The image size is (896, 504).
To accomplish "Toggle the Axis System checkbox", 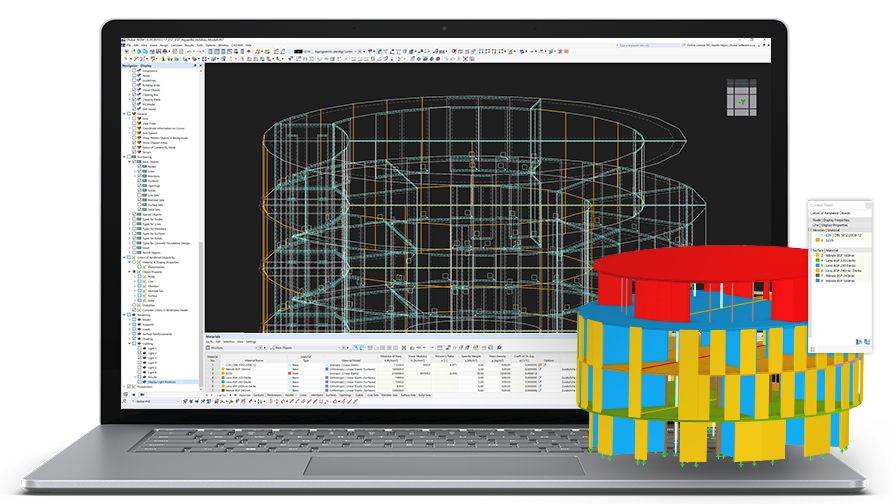I will tap(134, 133).
